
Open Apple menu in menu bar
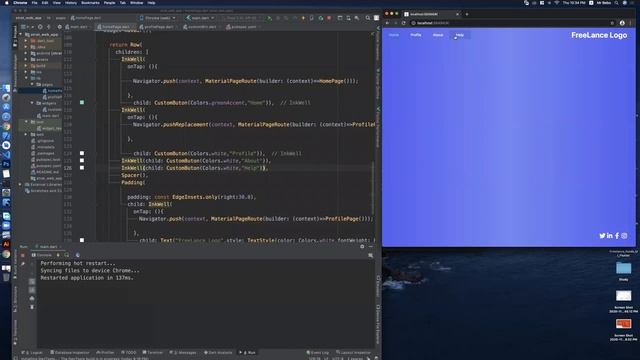point(7,3)
